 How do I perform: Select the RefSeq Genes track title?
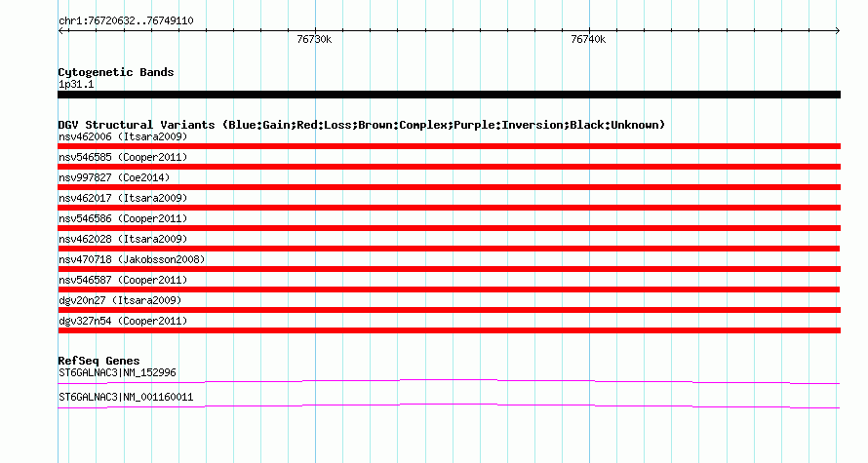(99, 361)
